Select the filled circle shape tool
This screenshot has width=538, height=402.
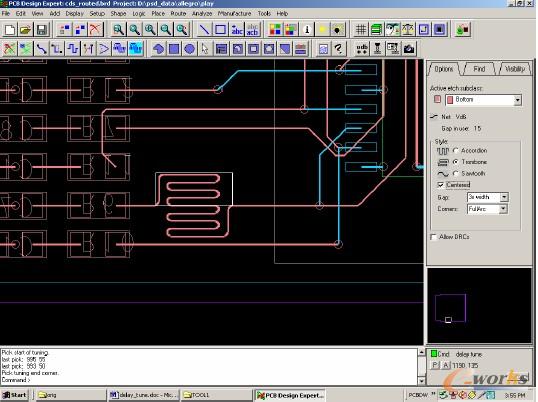pos(190,49)
